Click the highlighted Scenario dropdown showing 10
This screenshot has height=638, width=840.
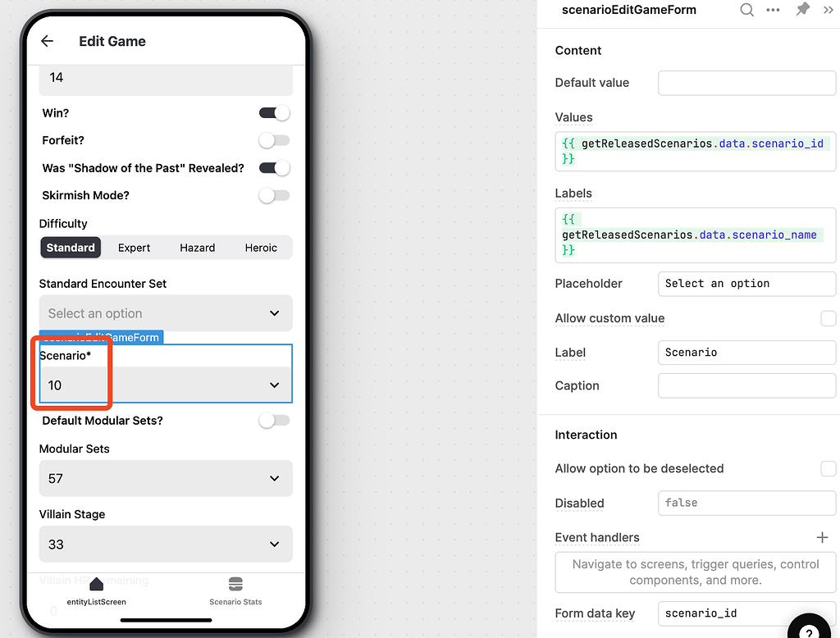166,384
